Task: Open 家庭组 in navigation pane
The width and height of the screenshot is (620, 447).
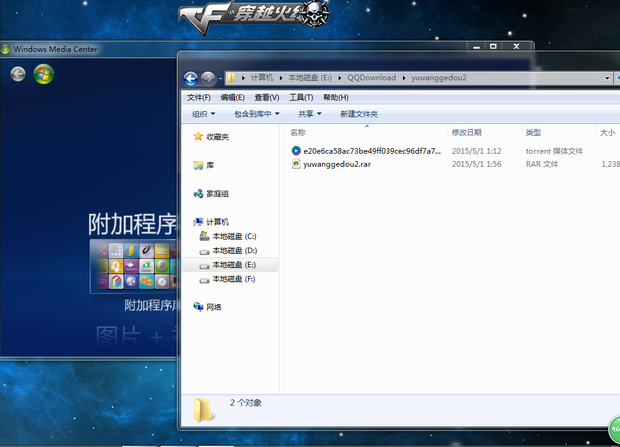Action: click(x=217, y=194)
